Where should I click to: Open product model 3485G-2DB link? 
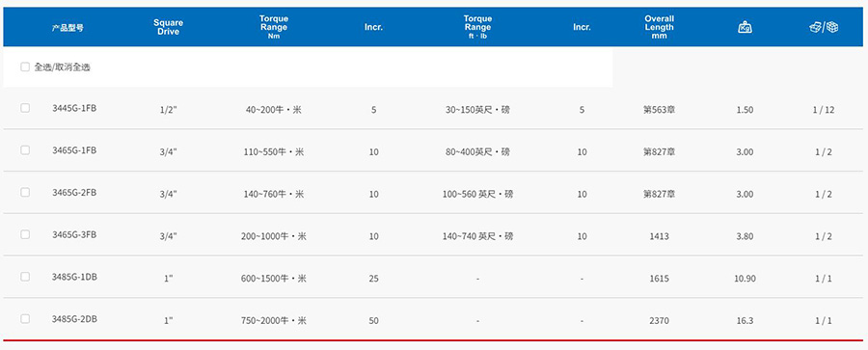pyautogui.click(x=74, y=318)
